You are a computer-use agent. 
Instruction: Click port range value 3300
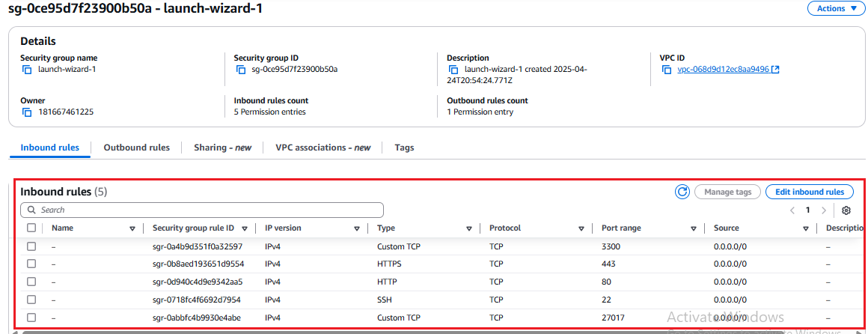(611, 246)
